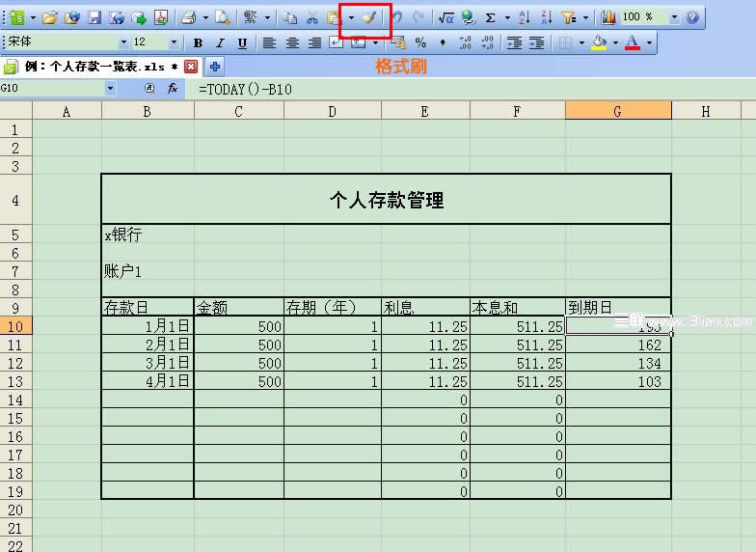Align text left

(x=269, y=43)
